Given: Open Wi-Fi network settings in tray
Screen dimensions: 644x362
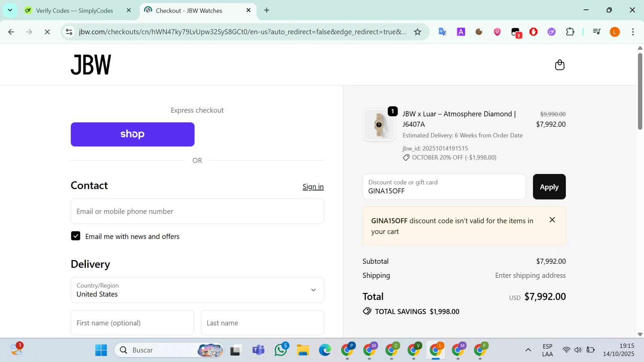Looking at the screenshot, I should pos(566,350).
